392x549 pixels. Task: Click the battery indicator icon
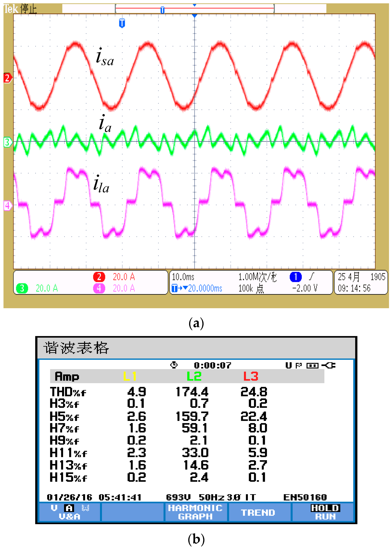pos(312,366)
